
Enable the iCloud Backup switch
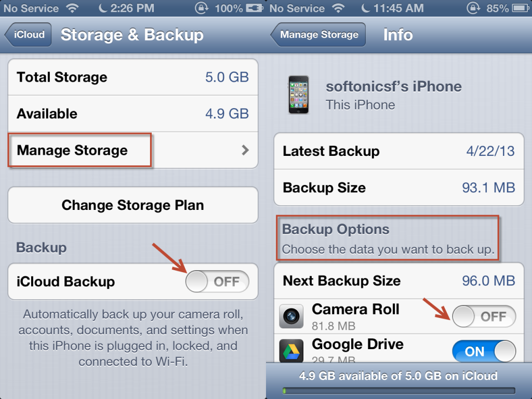pos(217,282)
